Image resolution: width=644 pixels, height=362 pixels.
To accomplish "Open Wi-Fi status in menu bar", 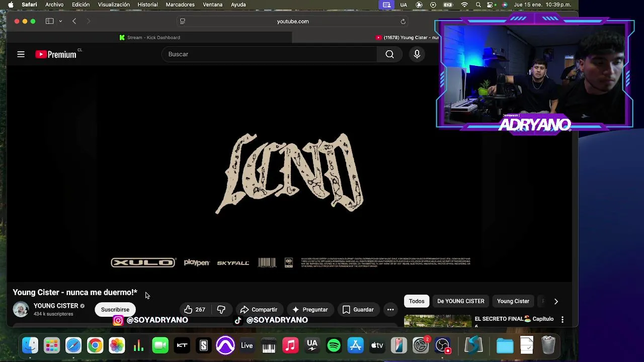I will click(464, 5).
